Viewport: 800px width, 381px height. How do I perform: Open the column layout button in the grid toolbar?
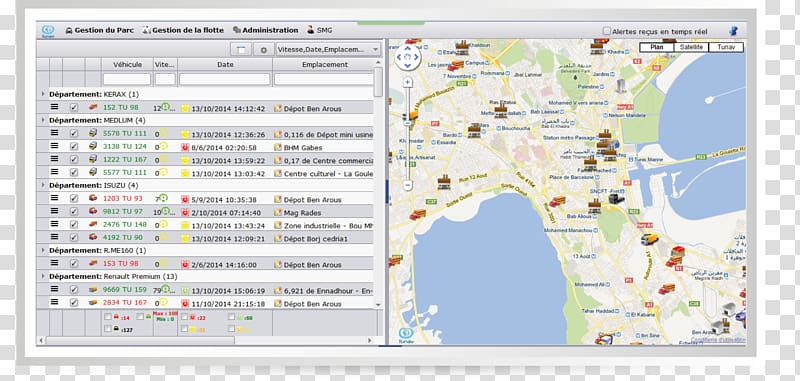click(241, 49)
